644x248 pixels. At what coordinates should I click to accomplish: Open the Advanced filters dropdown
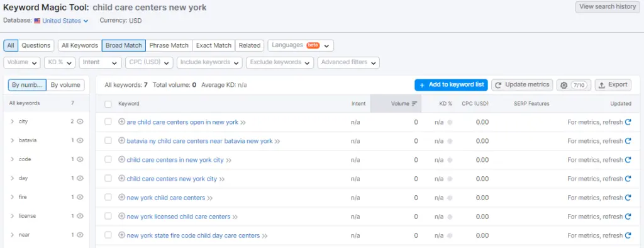coord(348,62)
